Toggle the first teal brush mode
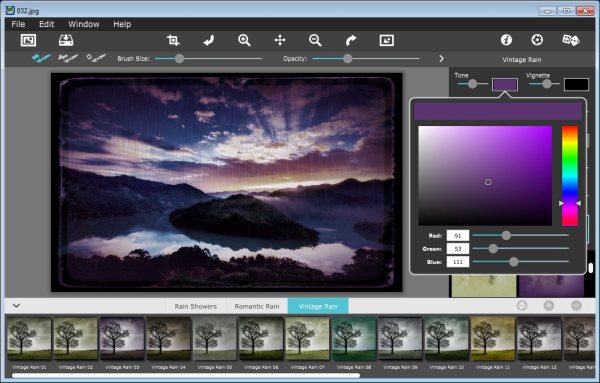600x383 pixels. click(x=41, y=58)
